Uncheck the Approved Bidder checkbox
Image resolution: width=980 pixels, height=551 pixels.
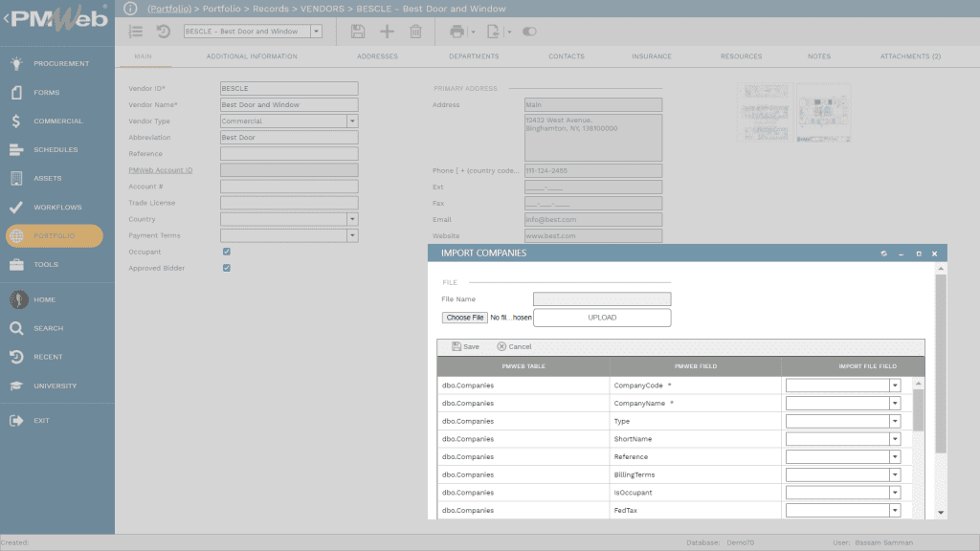(x=226, y=268)
